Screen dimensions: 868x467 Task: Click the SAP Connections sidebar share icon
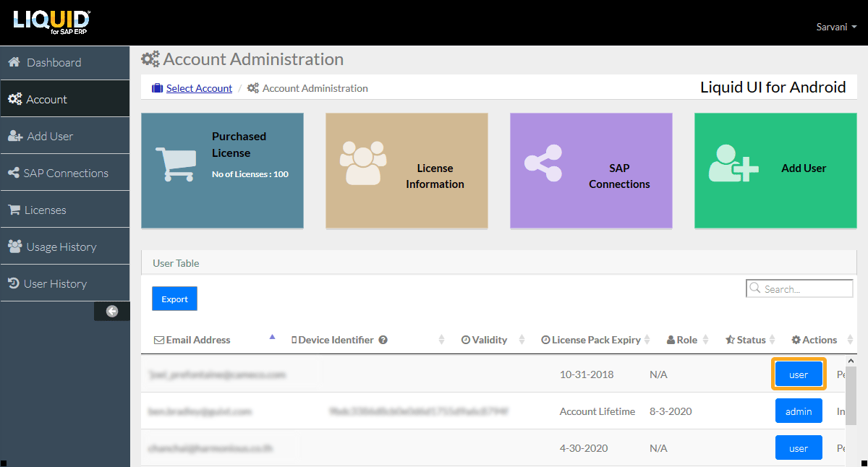coord(12,173)
